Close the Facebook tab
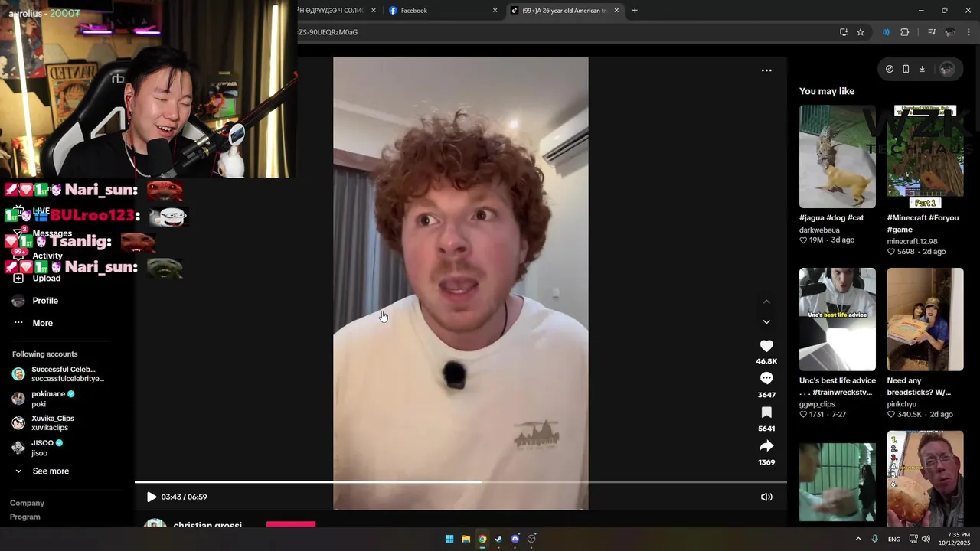This screenshot has width=980, height=551. pos(495,11)
